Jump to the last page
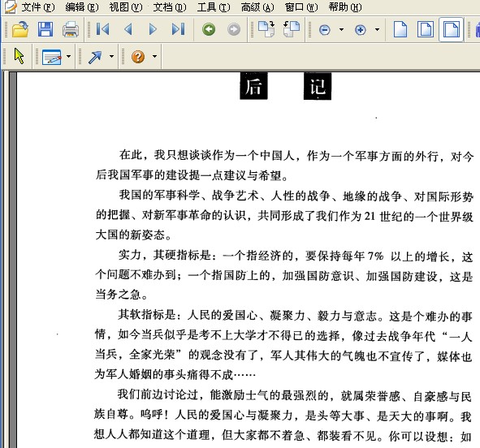480x448 pixels. coord(178,30)
